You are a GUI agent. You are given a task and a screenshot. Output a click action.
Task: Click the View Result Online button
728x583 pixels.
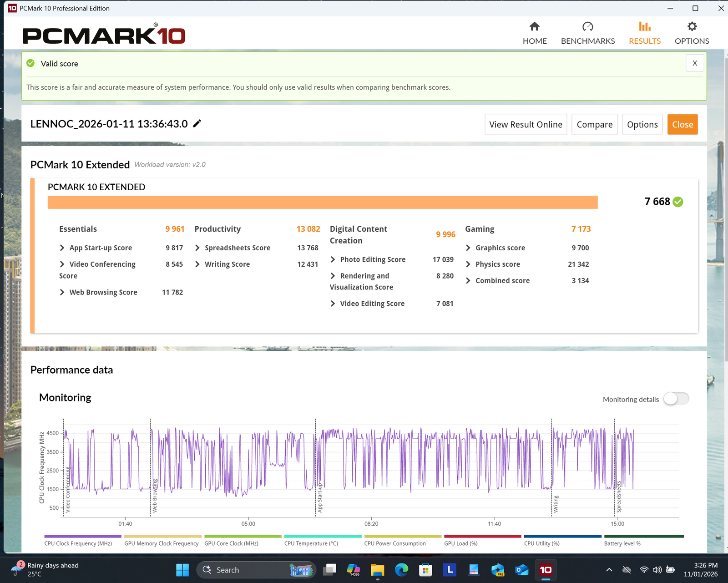click(x=526, y=125)
